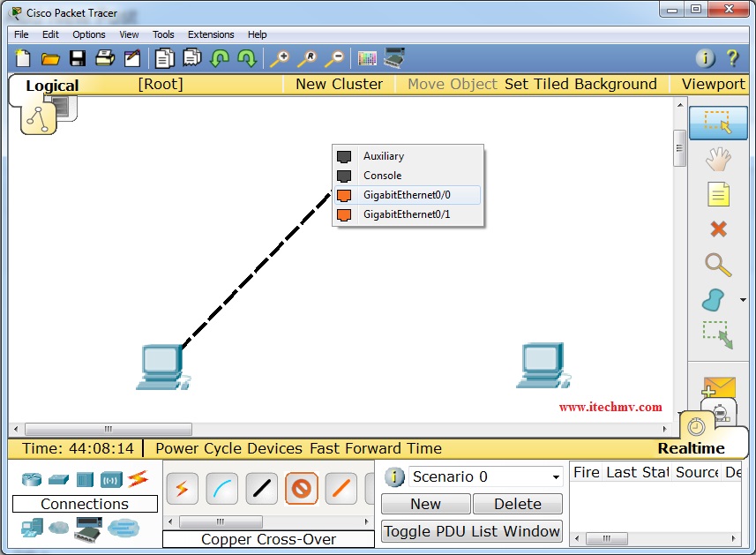Select the Custom Made Devices category

point(87,529)
